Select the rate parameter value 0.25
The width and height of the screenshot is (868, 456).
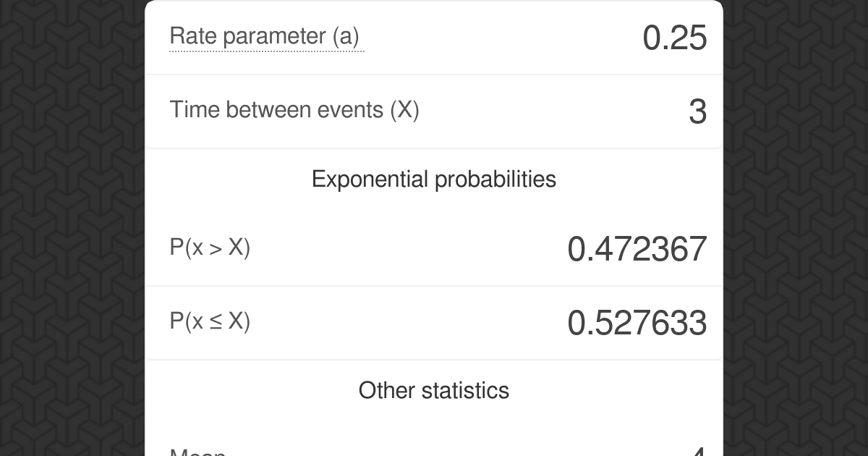(675, 38)
